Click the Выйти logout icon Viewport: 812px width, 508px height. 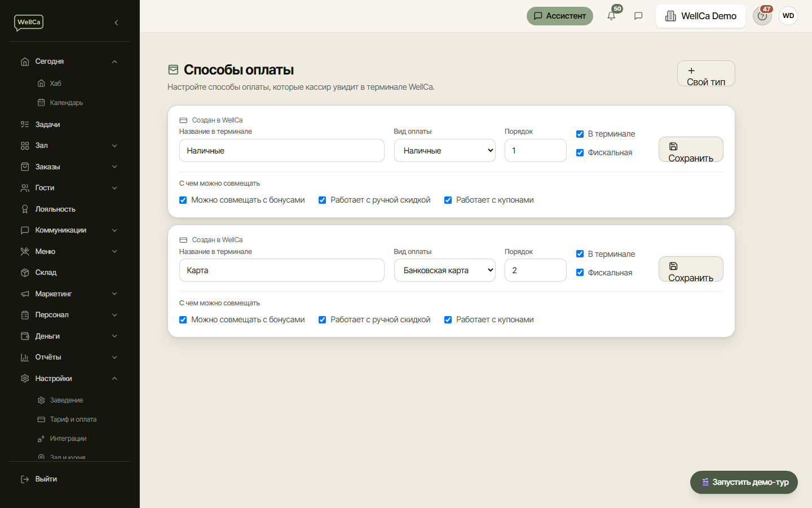click(25, 479)
